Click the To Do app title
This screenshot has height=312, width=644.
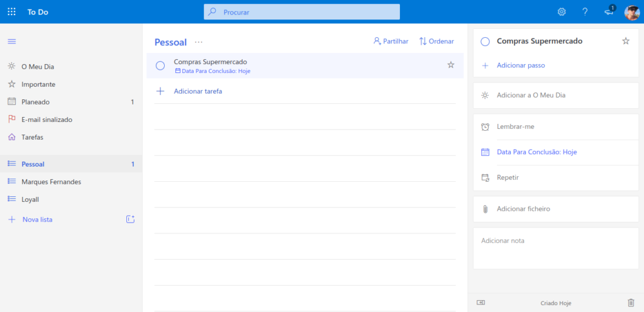pos(38,13)
